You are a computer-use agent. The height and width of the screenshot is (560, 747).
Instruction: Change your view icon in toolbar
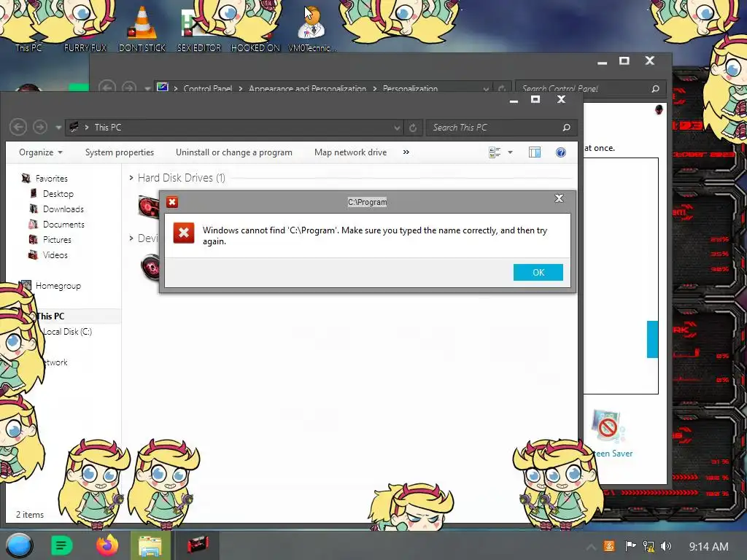(x=495, y=152)
